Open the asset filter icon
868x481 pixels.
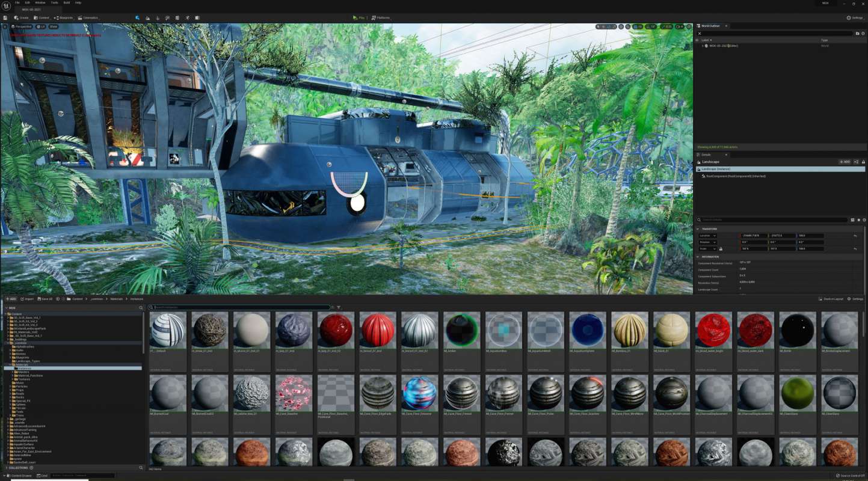click(339, 307)
